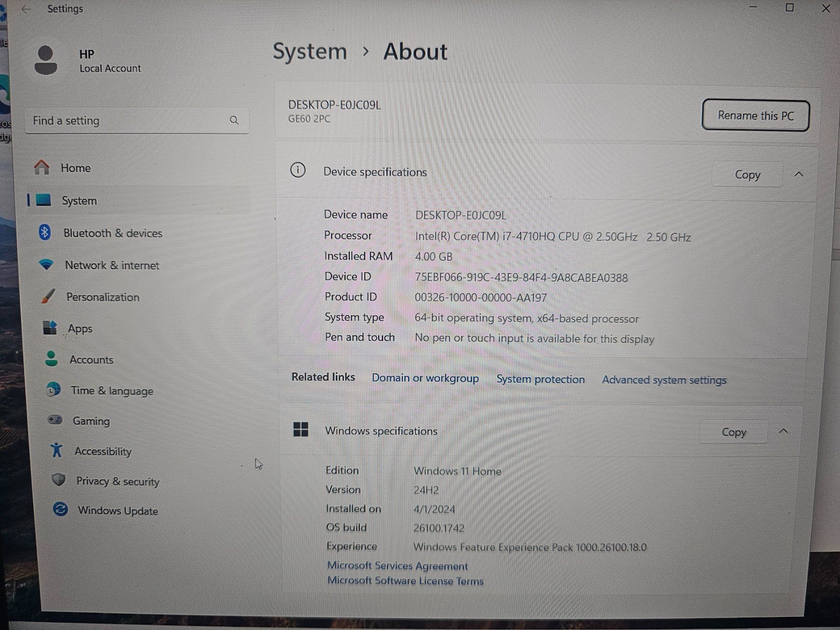Click the Device ID value 75EBF066
Image resolution: width=840 pixels, height=630 pixels.
[x=521, y=278]
